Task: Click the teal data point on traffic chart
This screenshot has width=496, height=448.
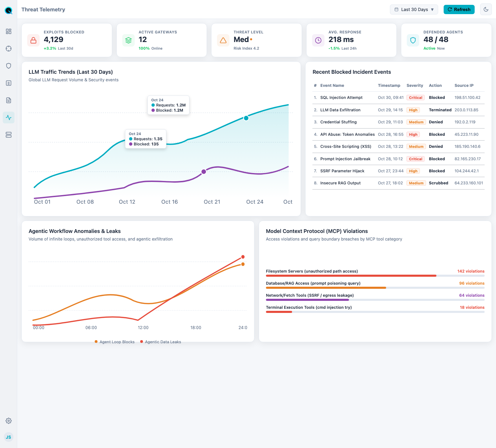Action: coord(246,118)
